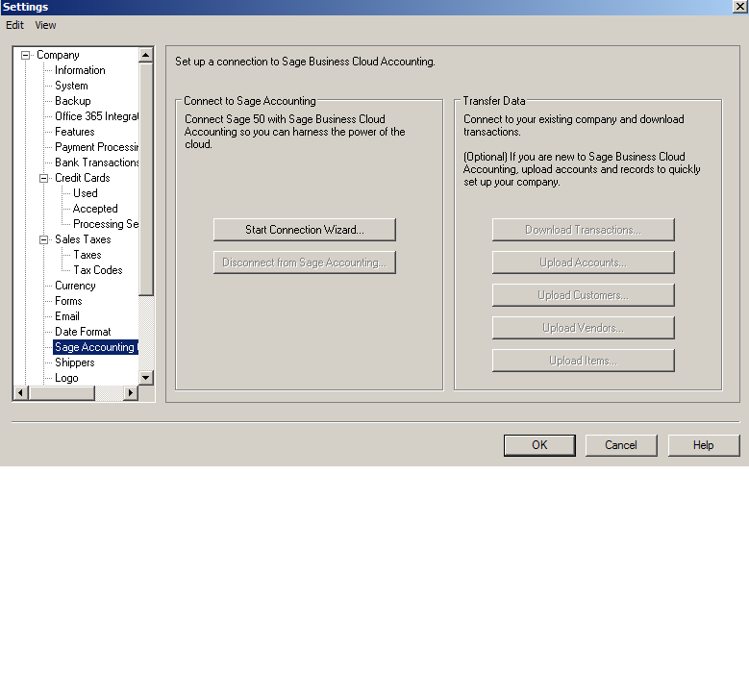The height and width of the screenshot is (700, 749).
Task: Select Credit Cards tree item
Action: 82,178
